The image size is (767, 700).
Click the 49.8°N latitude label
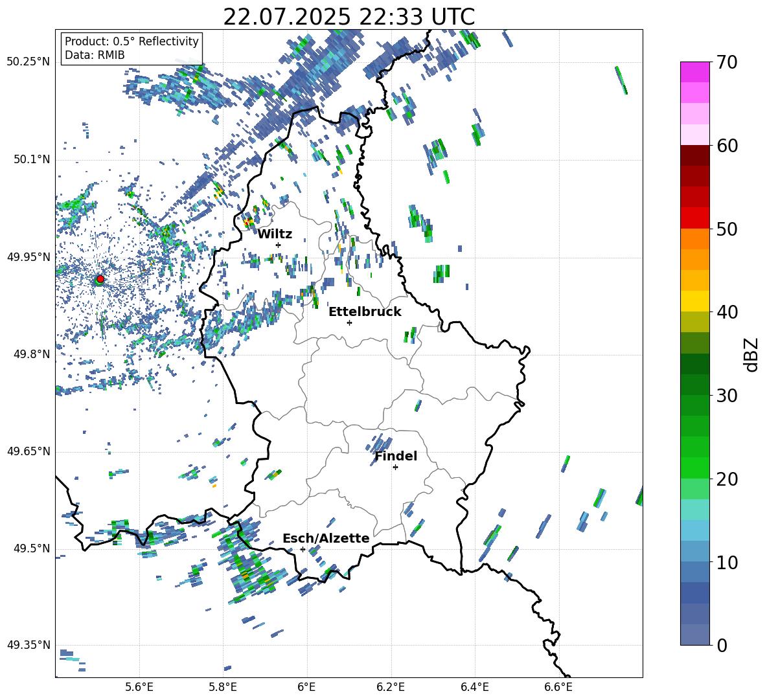coord(31,354)
